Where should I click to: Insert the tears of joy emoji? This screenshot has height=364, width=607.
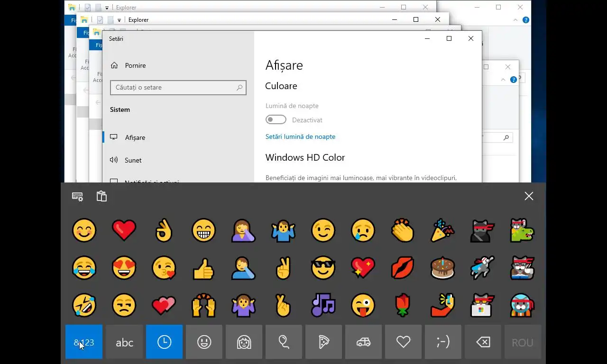click(x=84, y=268)
